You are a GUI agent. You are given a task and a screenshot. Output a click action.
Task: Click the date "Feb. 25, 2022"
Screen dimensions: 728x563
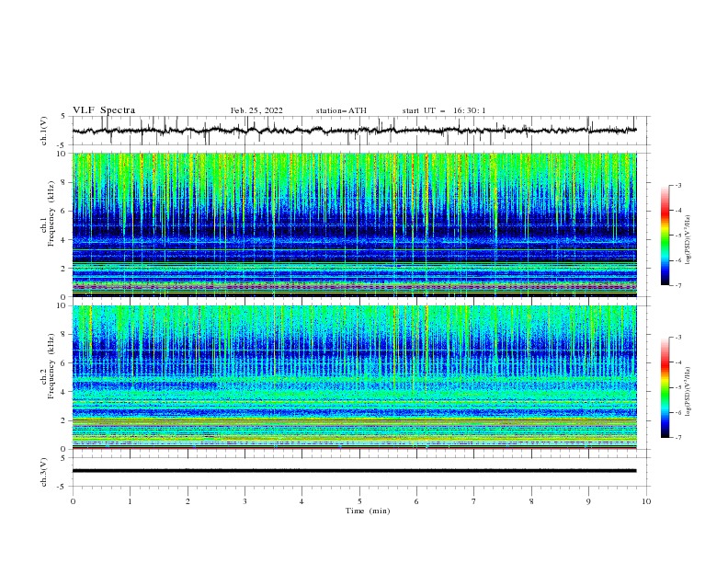256,110
